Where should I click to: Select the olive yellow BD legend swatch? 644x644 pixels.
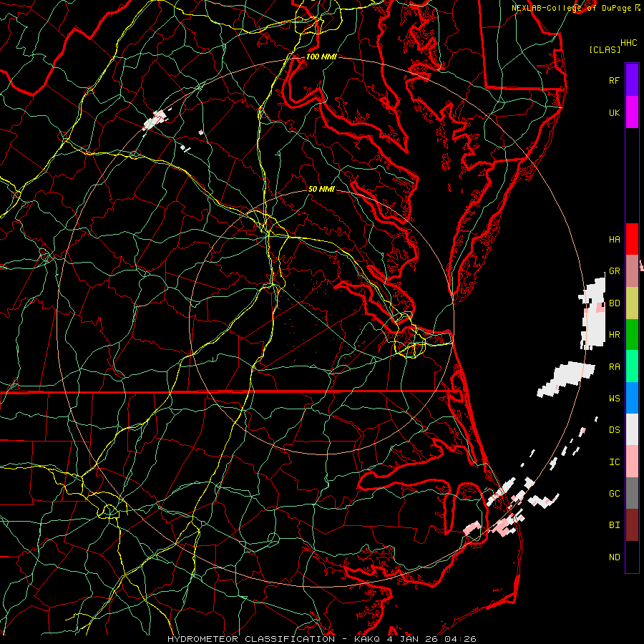click(632, 303)
